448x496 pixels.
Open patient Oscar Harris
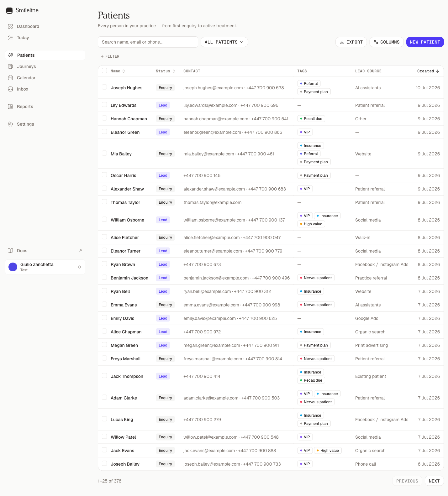[x=124, y=175]
